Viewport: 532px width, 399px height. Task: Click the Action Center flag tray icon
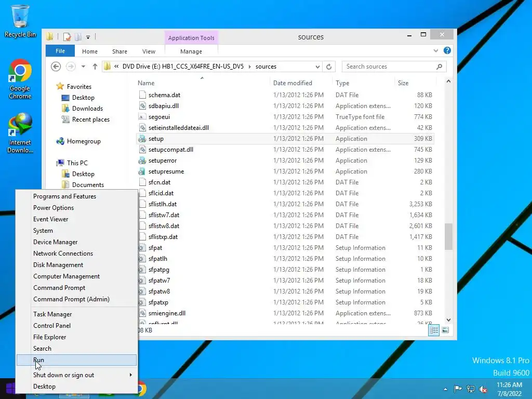[458, 389]
